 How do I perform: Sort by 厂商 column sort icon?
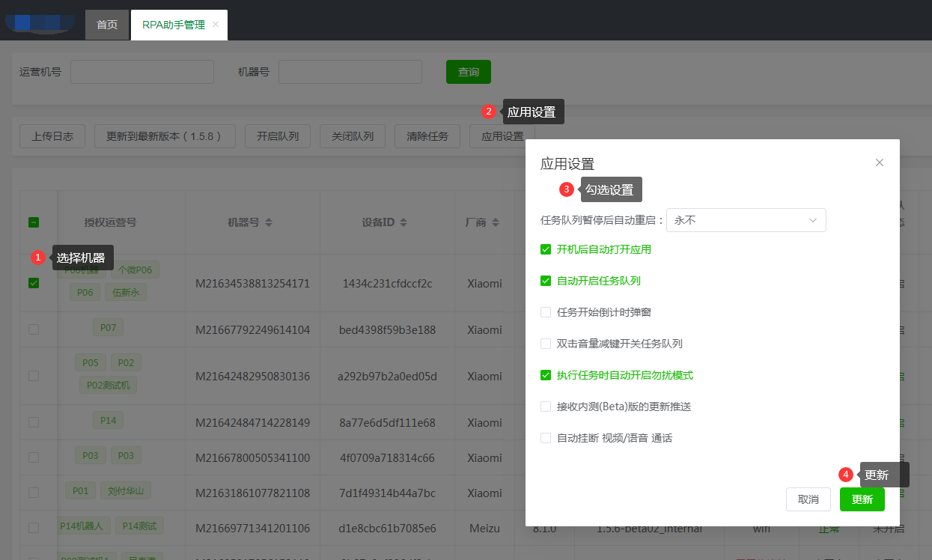(x=494, y=222)
